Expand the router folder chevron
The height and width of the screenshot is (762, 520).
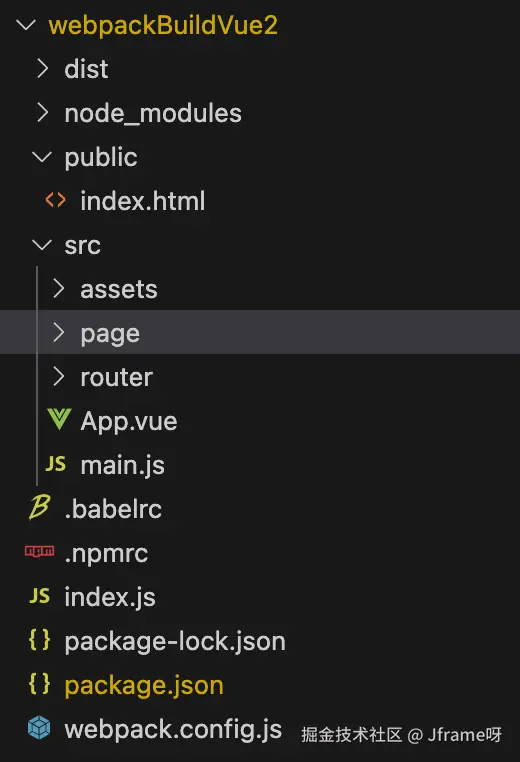tap(59, 376)
